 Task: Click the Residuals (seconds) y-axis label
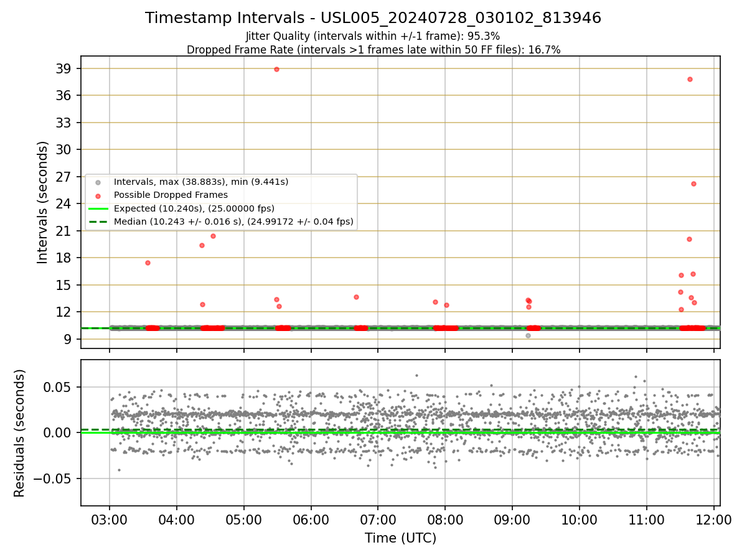pyautogui.click(x=20, y=433)
